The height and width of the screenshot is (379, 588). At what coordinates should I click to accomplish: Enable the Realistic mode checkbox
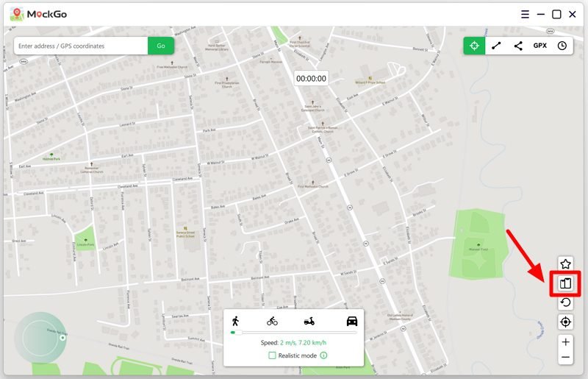[x=272, y=355]
